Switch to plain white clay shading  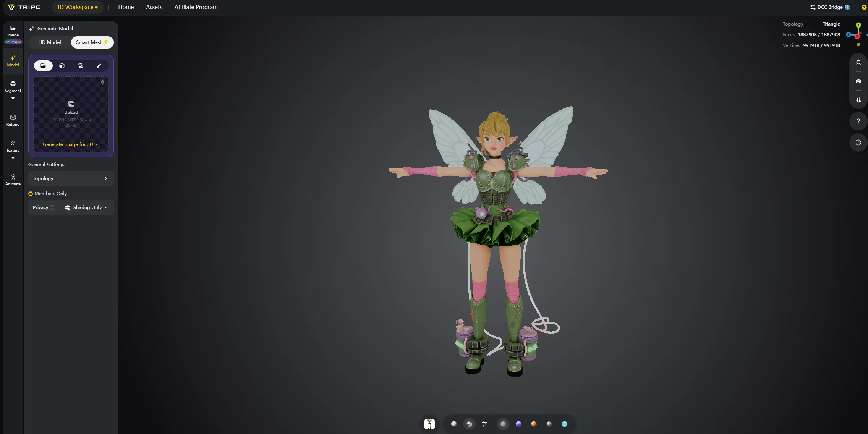pos(454,424)
